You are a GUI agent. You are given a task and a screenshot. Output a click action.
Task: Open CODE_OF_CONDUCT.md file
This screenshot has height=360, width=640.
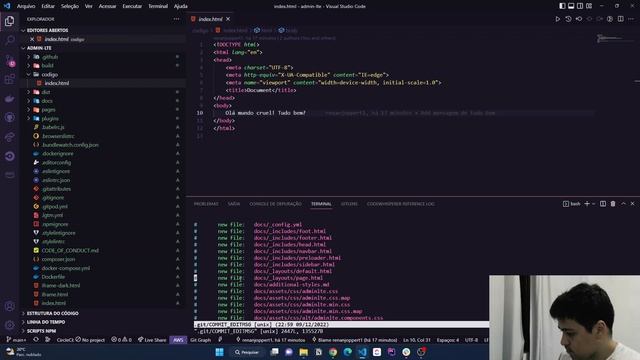click(70, 251)
